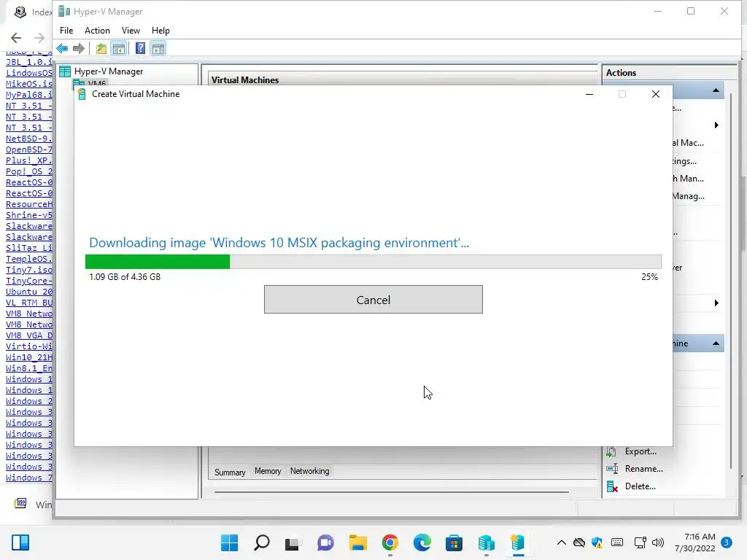Open Microsoft Edge from taskbar
Viewport: 747px width, 560px height.
pyautogui.click(x=422, y=542)
